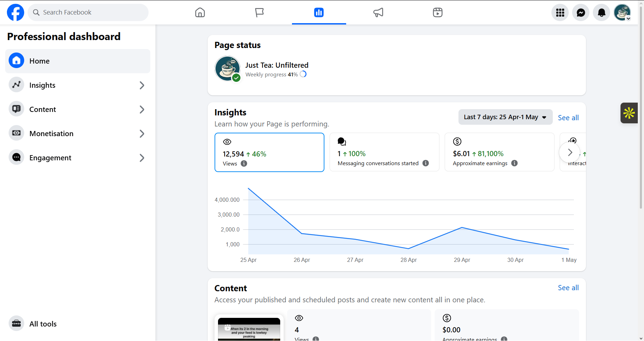Open the apps grid menu

pos(560,13)
